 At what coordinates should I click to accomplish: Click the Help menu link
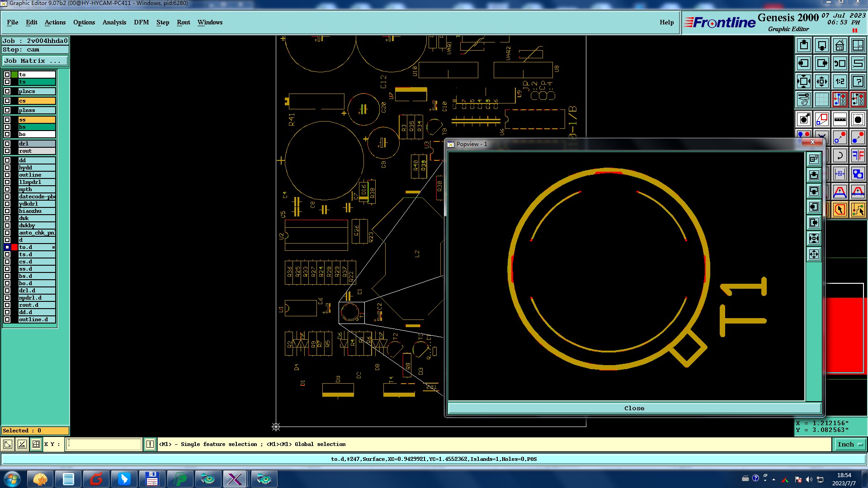click(x=666, y=22)
